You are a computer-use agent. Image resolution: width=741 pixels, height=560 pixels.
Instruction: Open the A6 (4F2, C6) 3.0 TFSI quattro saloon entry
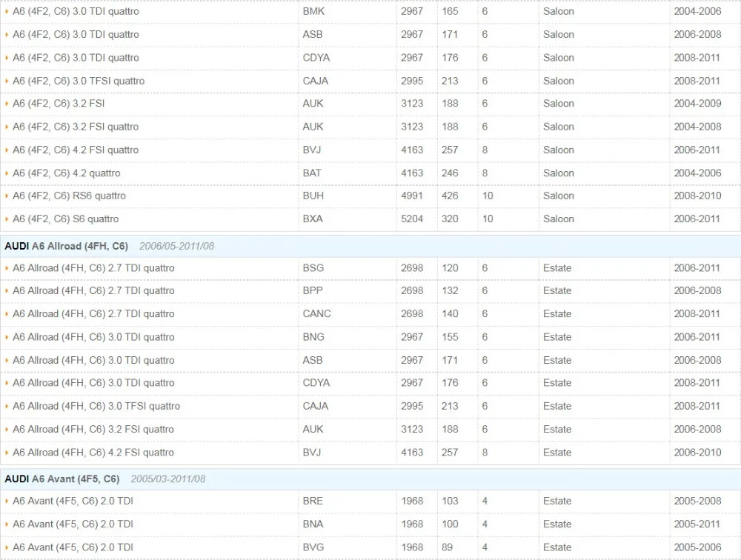(x=79, y=81)
